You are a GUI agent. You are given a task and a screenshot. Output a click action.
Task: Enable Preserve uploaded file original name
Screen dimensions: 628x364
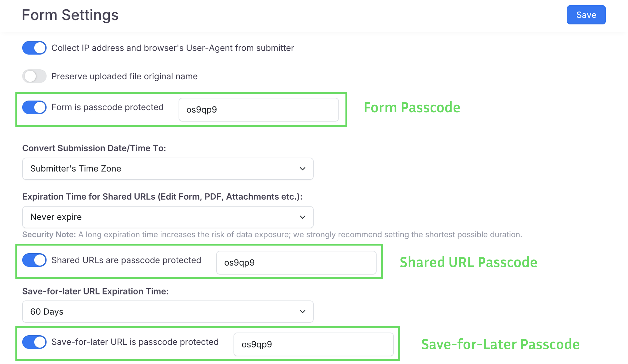[34, 76]
